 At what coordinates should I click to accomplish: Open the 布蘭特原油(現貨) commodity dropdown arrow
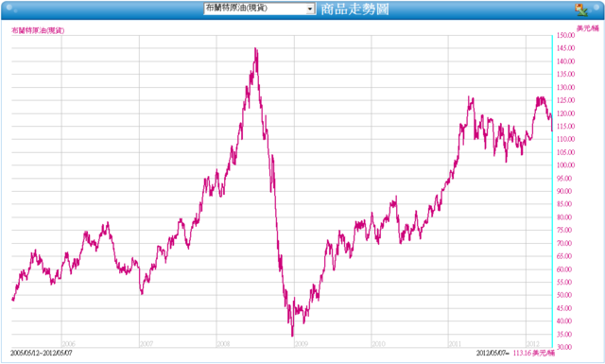click(x=310, y=9)
